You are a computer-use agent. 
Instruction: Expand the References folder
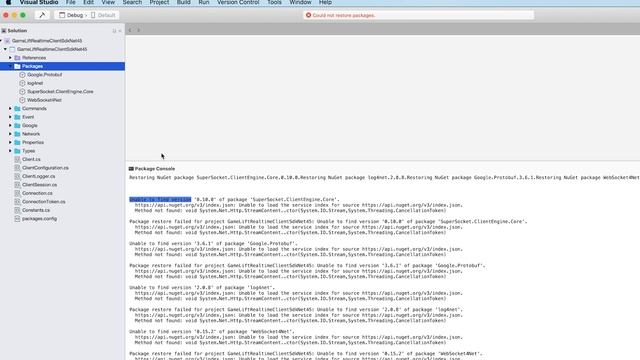coord(10,58)
